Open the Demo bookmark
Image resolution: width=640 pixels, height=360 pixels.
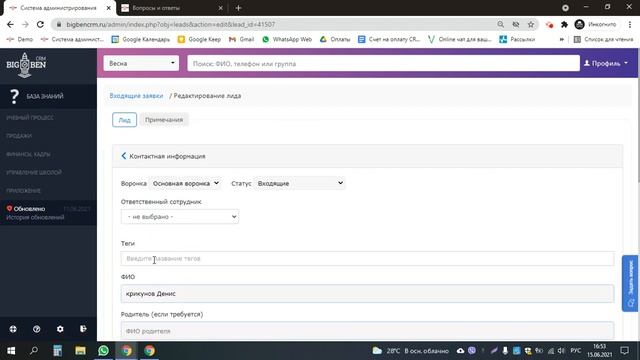(x=20, y=39)
